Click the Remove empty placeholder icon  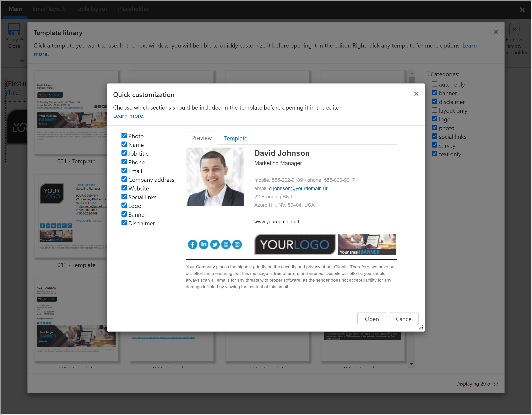(514, 29)
